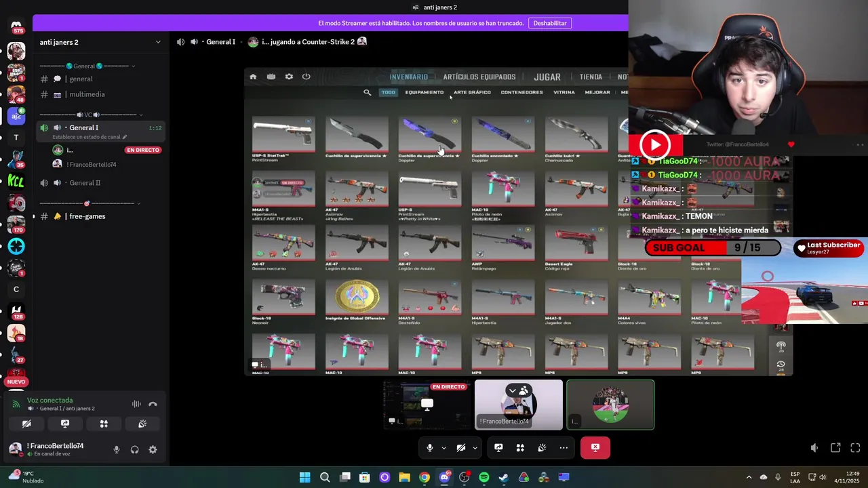Click the share screen icon in call bar
Screen dimensions: 868x488
coord(498,447)
